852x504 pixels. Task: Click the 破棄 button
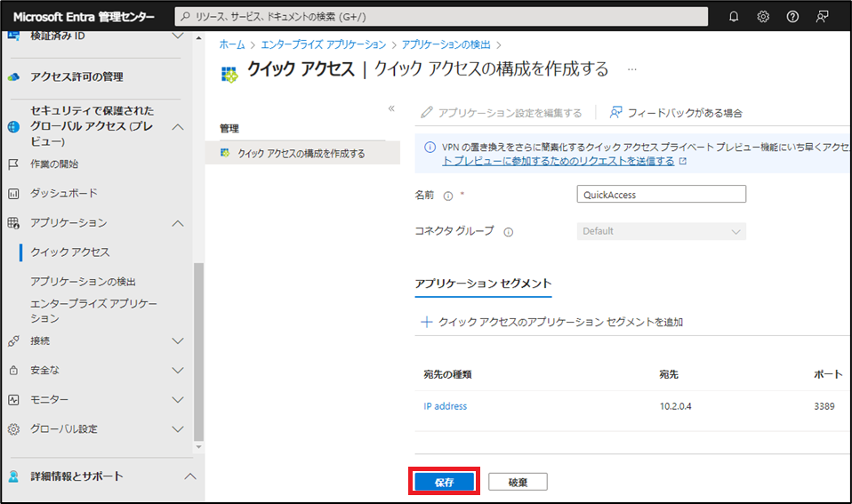click(x=518, y=483)
